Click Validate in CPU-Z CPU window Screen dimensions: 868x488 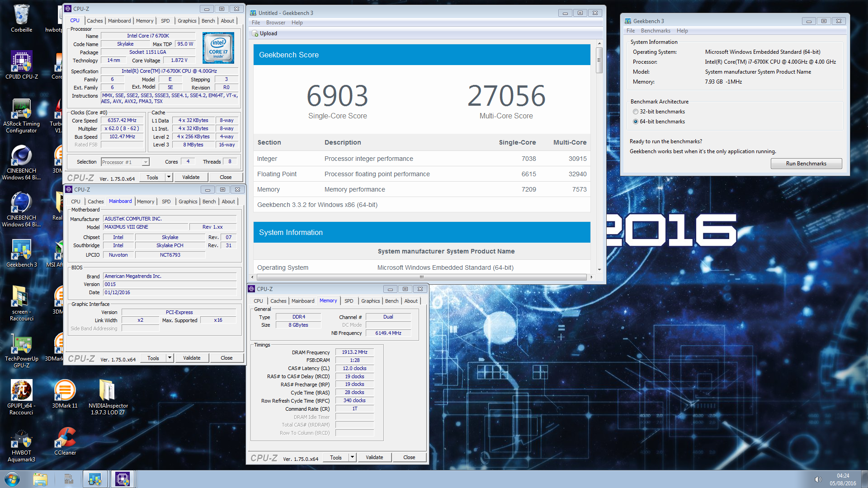click(x=191, y=177)
